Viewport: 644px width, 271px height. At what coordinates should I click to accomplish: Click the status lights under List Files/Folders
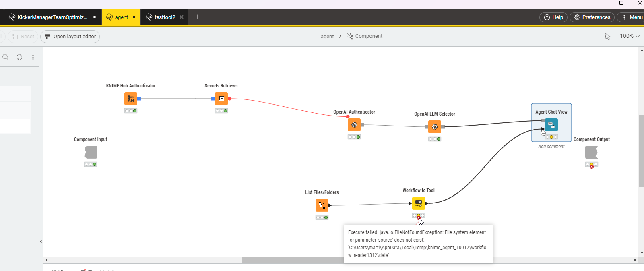click(x=322, y=217)
